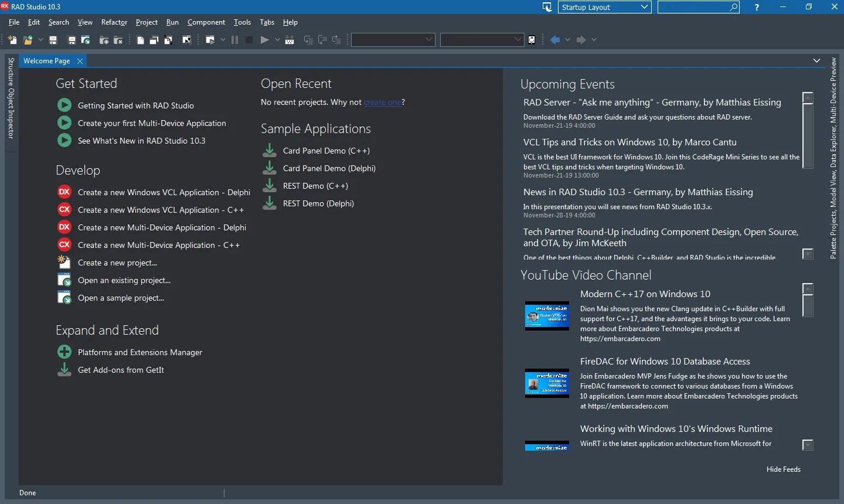Click the Trace Into toolbar icon

308,40
